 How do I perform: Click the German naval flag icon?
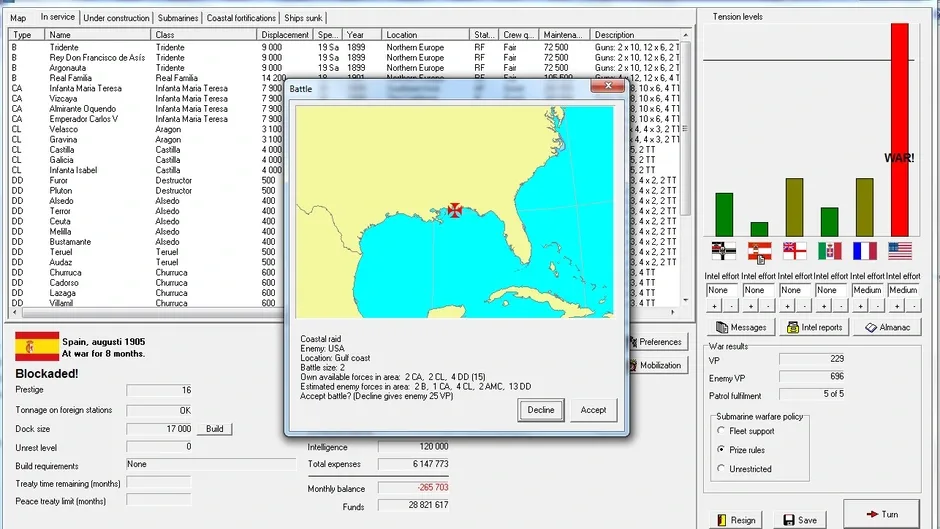724,251
